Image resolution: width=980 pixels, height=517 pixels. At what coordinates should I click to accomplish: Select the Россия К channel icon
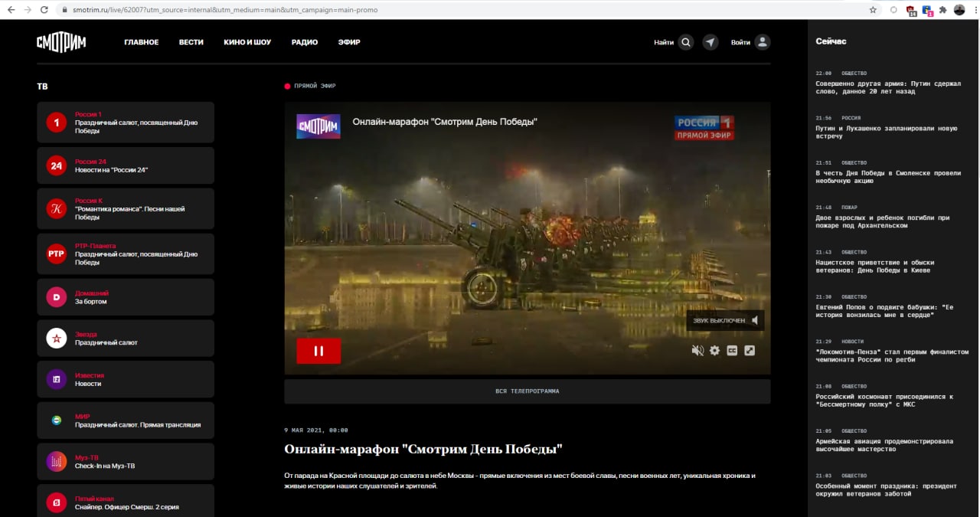tap(57, 208)
